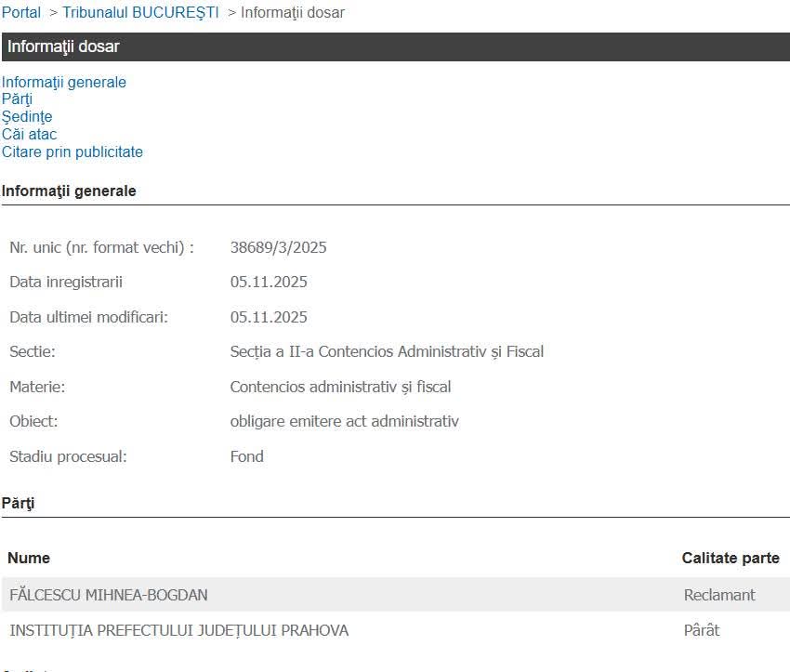The width and height of the screenshot is (790, 672).
Task: Open the Citare prin publicitate link
Action: coord(72,152)
